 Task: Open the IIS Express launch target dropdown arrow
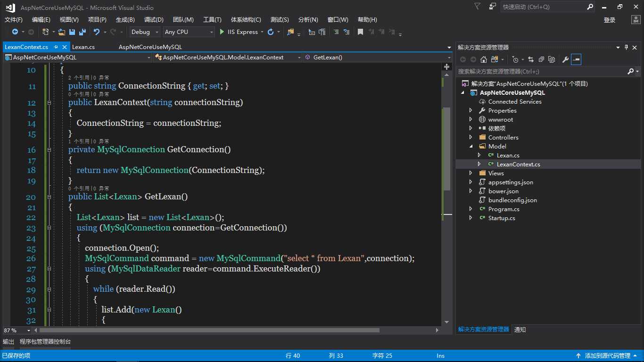tap(262, 32)
